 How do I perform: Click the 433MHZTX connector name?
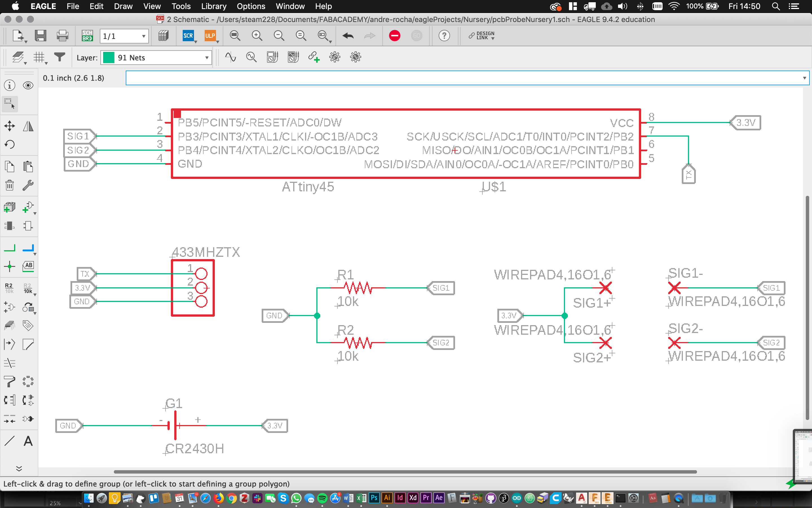pyautogui.click(x=206, y=252)
